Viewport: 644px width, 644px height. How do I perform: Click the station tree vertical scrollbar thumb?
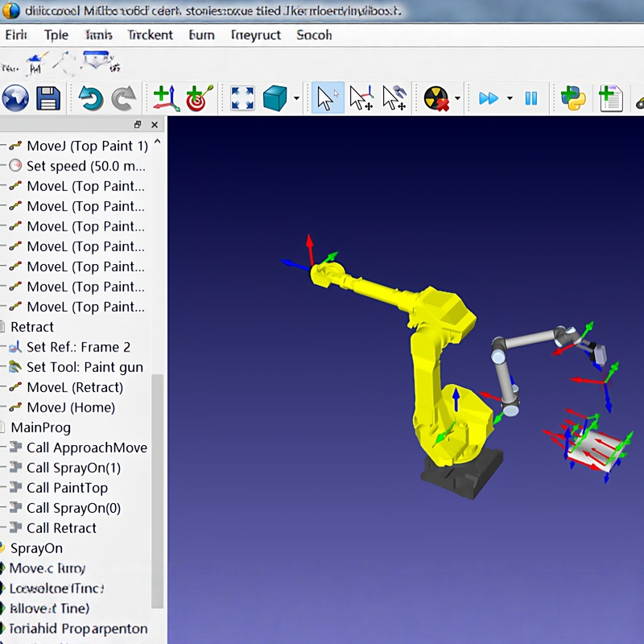157,491
